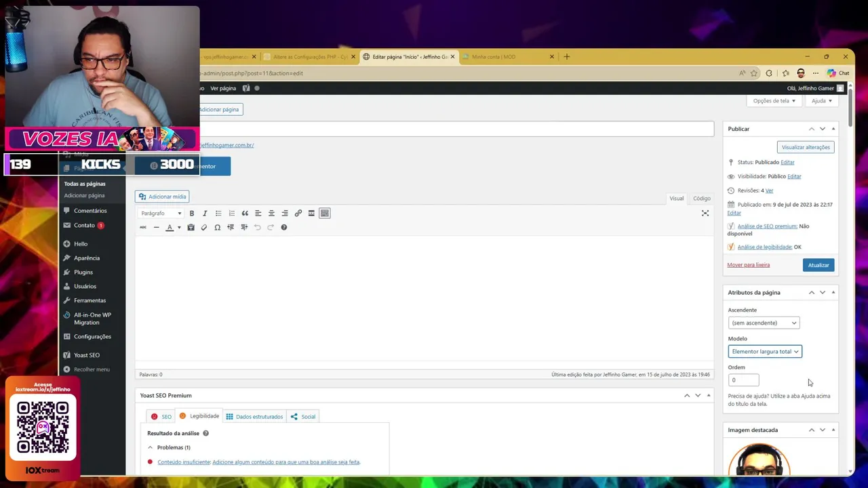Open the Opções de tela dropdown
Image resolution: width=868 pixels, height=488 pixels.
[774, 101]
